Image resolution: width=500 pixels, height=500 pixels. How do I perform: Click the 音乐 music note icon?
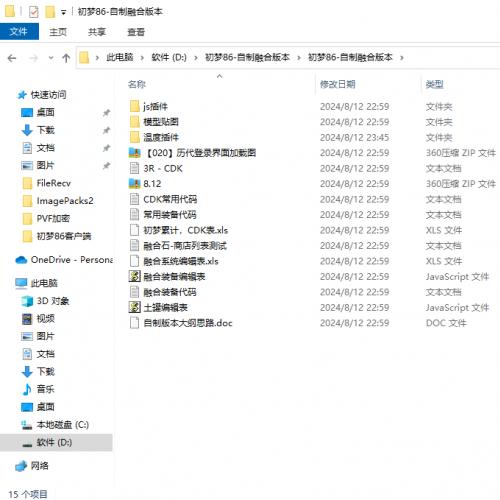(x=27, y=389)
